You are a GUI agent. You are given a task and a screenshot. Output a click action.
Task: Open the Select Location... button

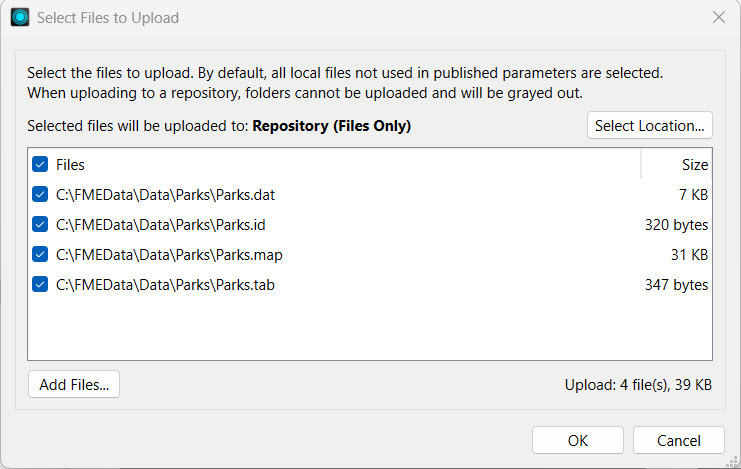tap(649, 126)
